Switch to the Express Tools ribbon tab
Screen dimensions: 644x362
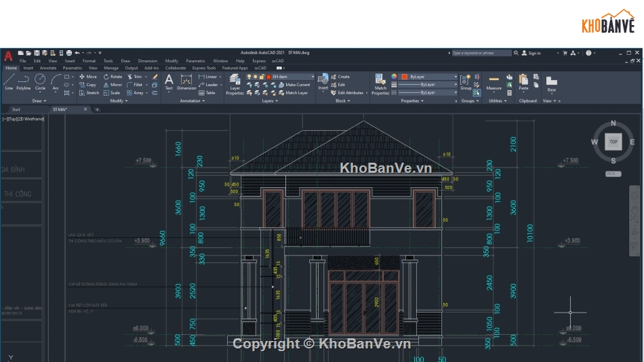[204, 68]
